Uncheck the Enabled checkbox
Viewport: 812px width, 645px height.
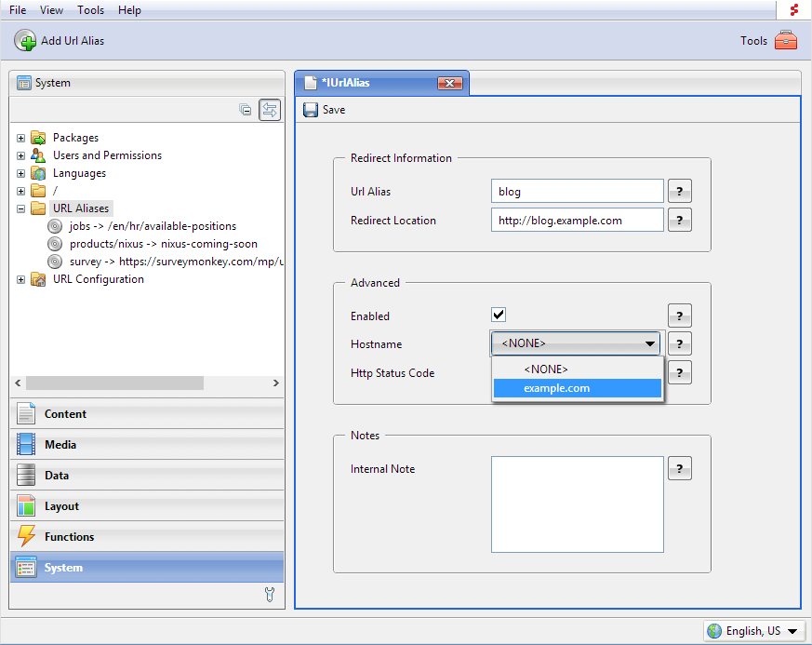(499, 315)
